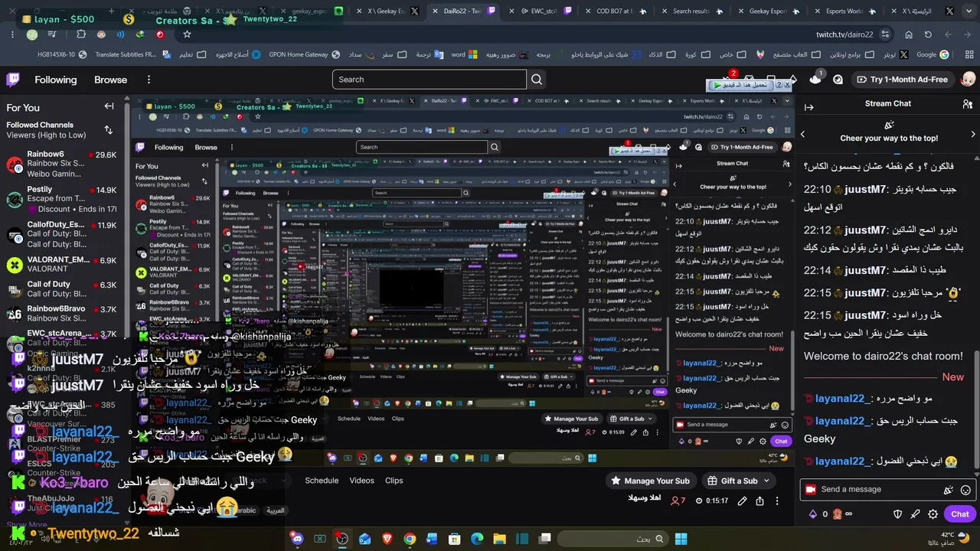The height and width of the screenshot is (551, 980).
Task: Open the Community icon in the Stream Chat header
Action: tap(968, 104)
